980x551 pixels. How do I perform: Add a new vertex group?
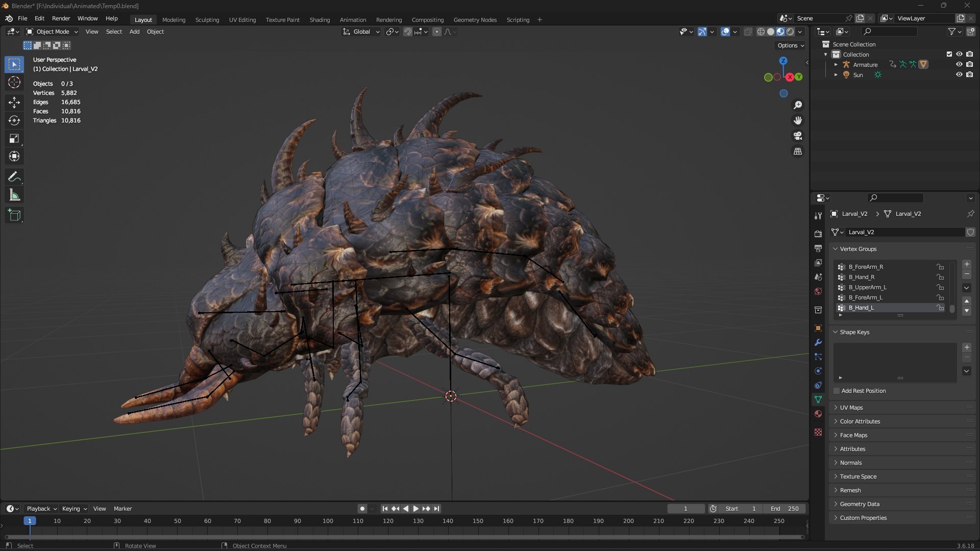click(967, 264)
